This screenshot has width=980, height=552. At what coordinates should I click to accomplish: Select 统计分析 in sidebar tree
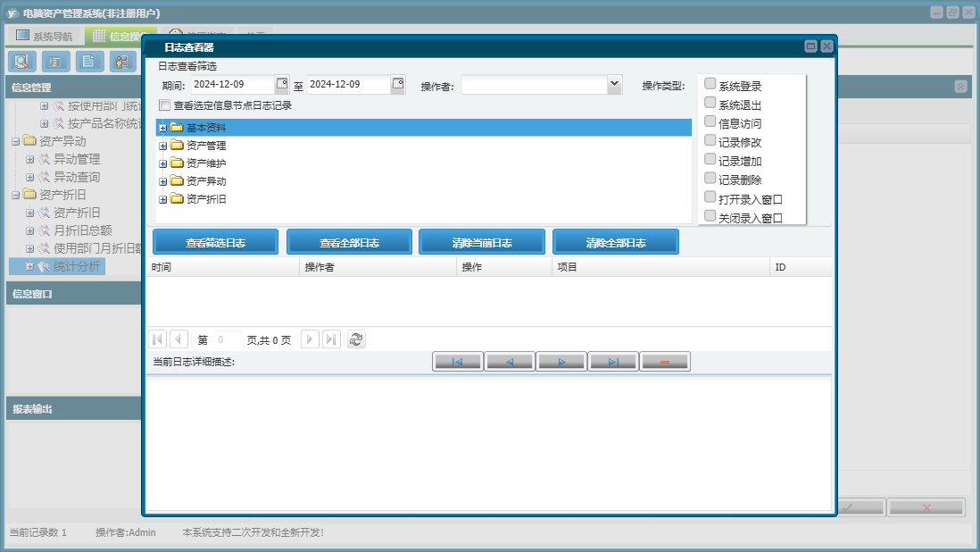76,266
